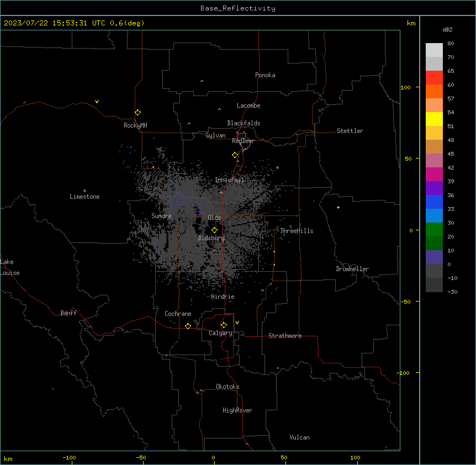Click the yellow V marker northwest of RockyMH
476x465 pixels.
pos(97,102)
